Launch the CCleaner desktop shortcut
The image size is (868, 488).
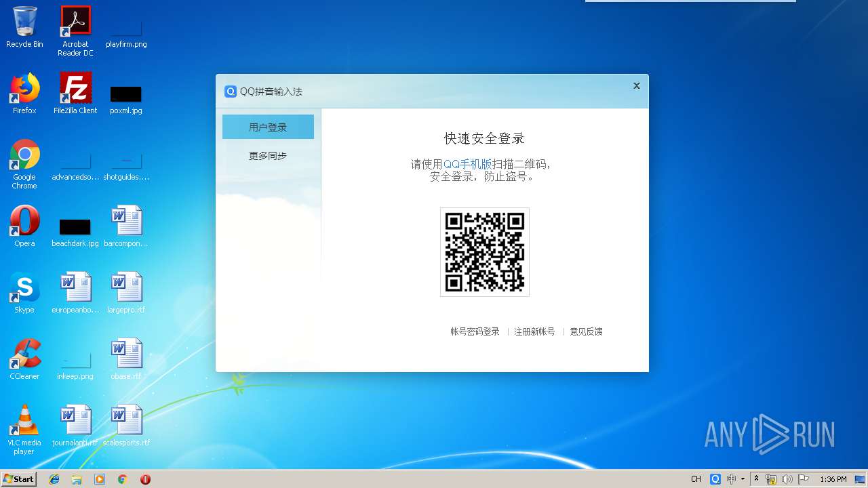click(24, 359)
